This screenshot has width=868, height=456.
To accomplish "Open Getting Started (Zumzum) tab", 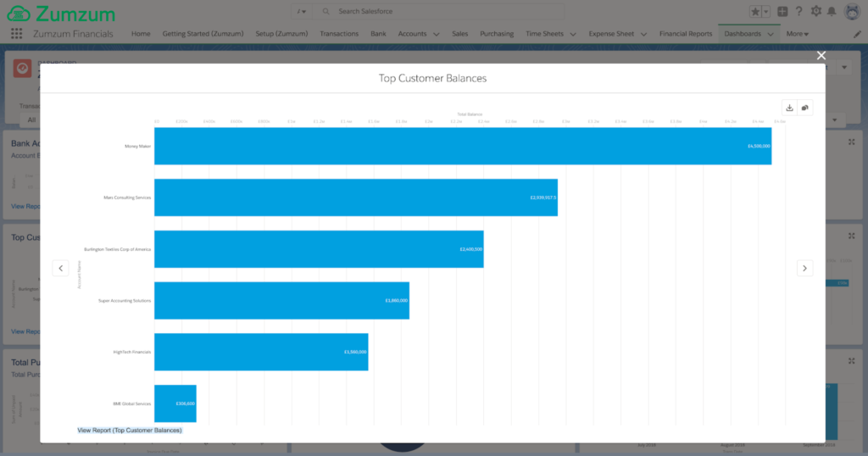I will click(x=203, y=34).
